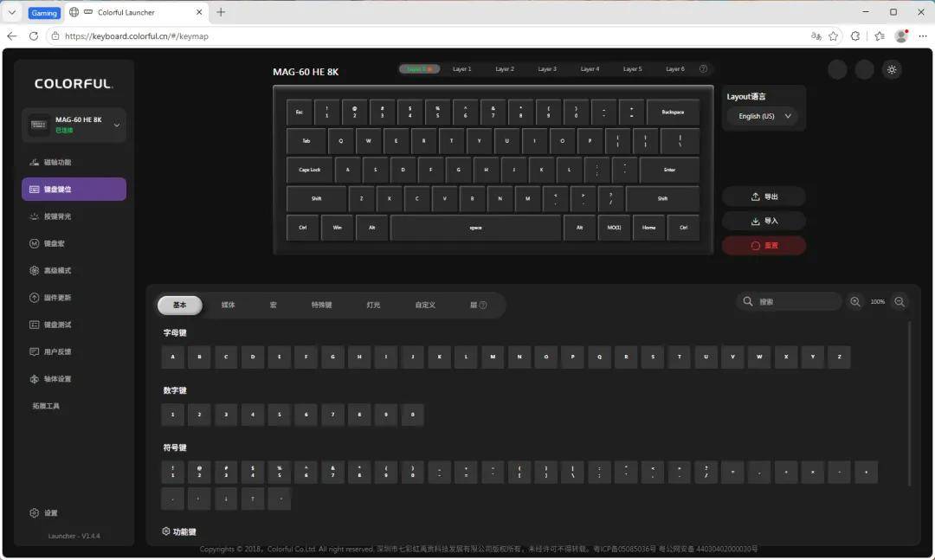Select the Tab key on the keyboard
This screenshot has height=560, width=935.
coord(306,141)
